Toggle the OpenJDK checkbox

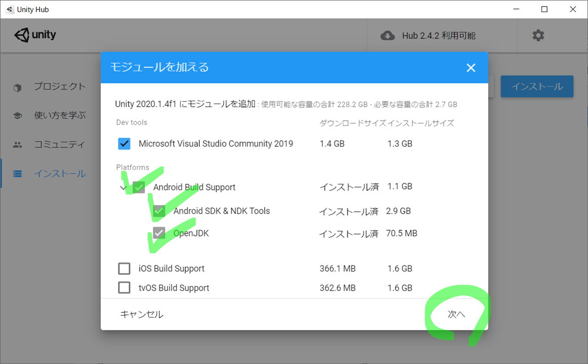point(158,233)
